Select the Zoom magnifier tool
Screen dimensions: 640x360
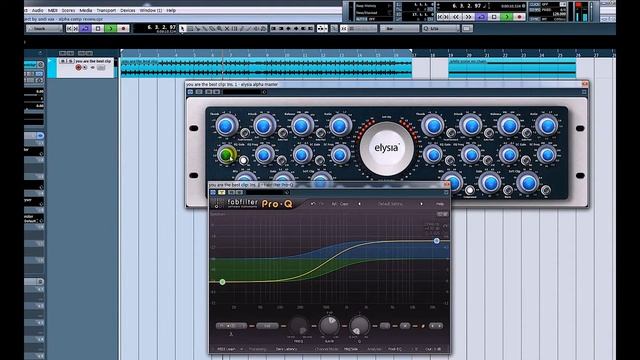[x=220, y=29]
